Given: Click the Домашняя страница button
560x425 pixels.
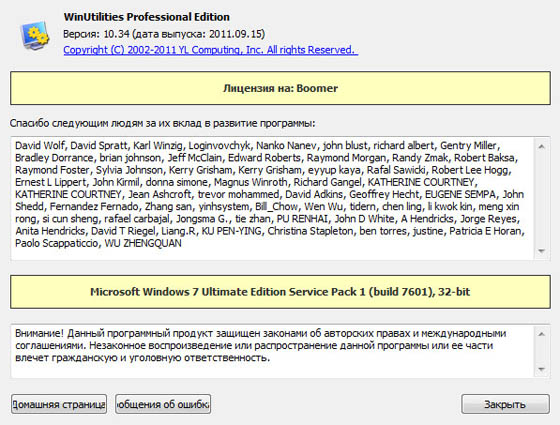Looking at the screenshot, I should coord(59,404).
